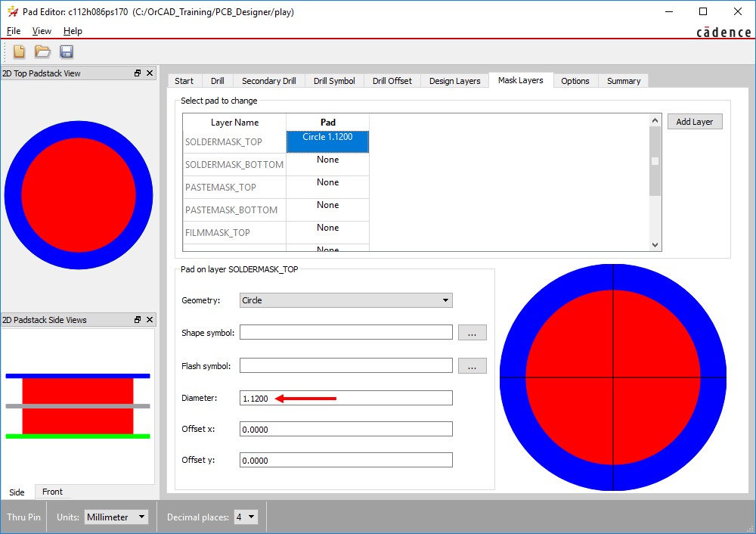
Task: Switch to the Drill tab
Action: point(218,81)
